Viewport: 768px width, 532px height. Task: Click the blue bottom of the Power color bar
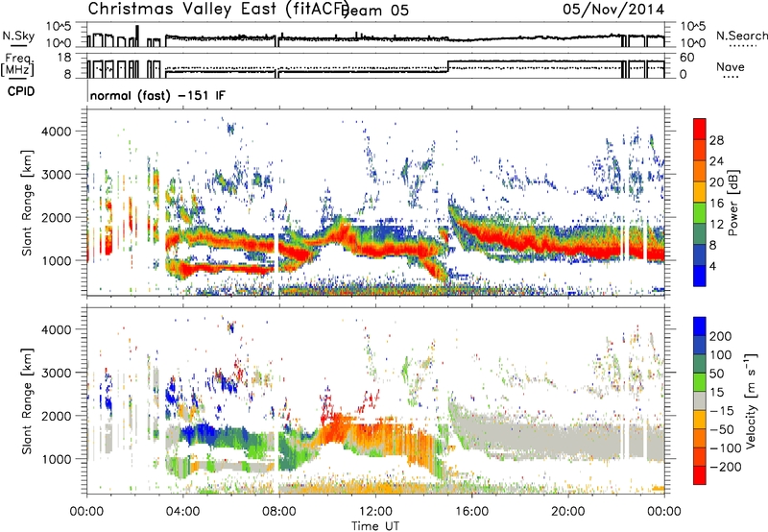click(x=700, y=276)
